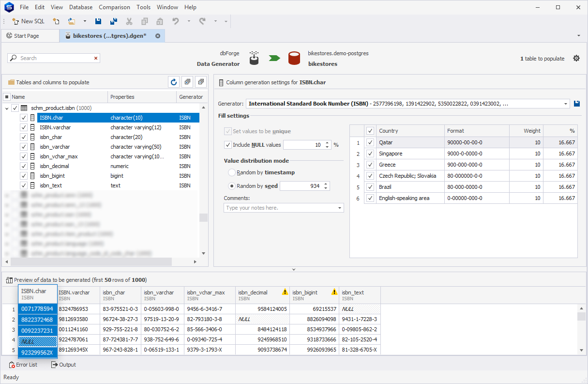
Task: Click the isbn_text preview column header
Action: pos(360,295)
